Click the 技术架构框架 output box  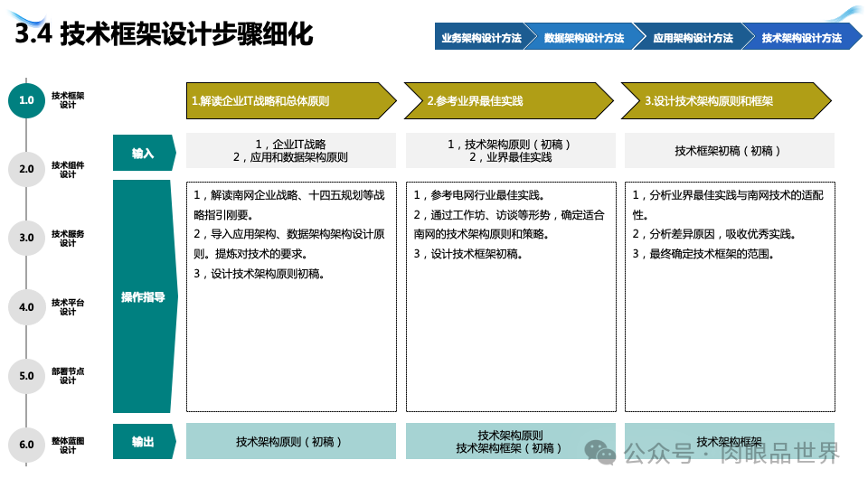(730, 442)
